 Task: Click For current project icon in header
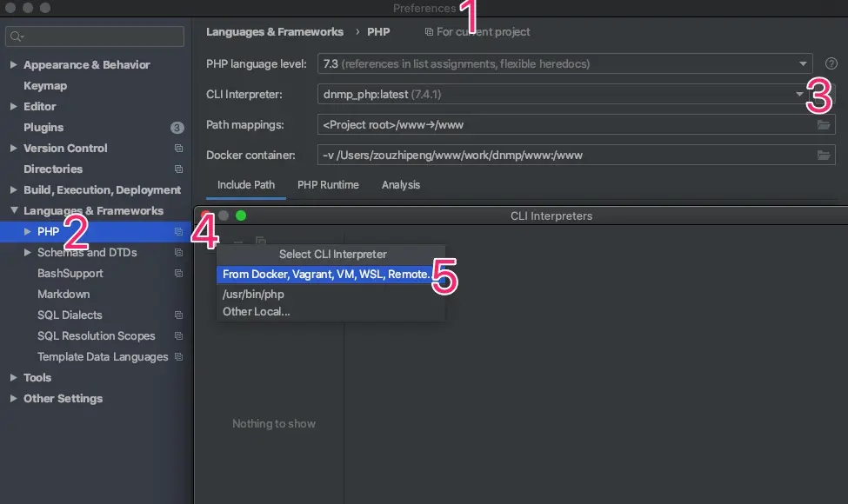click(x=429, y=32)
